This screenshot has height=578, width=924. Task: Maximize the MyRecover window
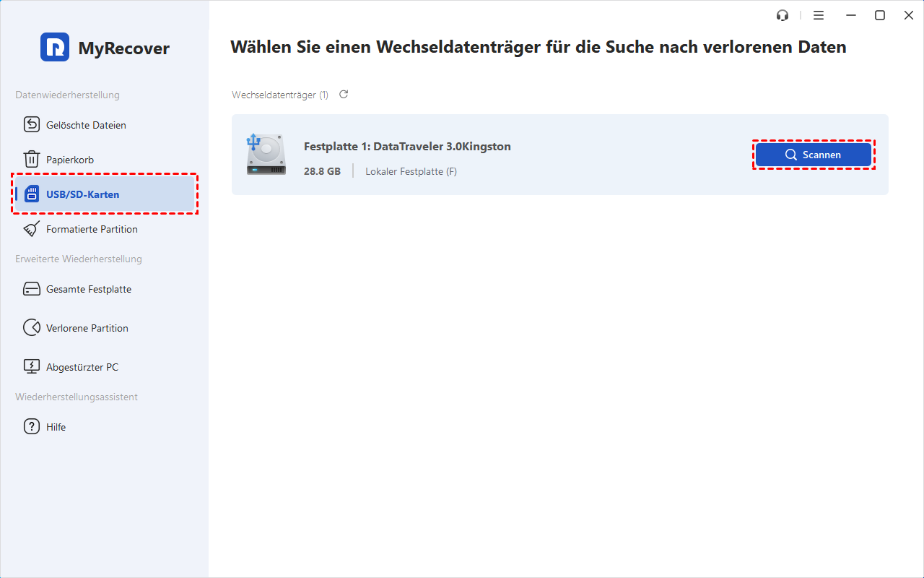coord(880,15)
